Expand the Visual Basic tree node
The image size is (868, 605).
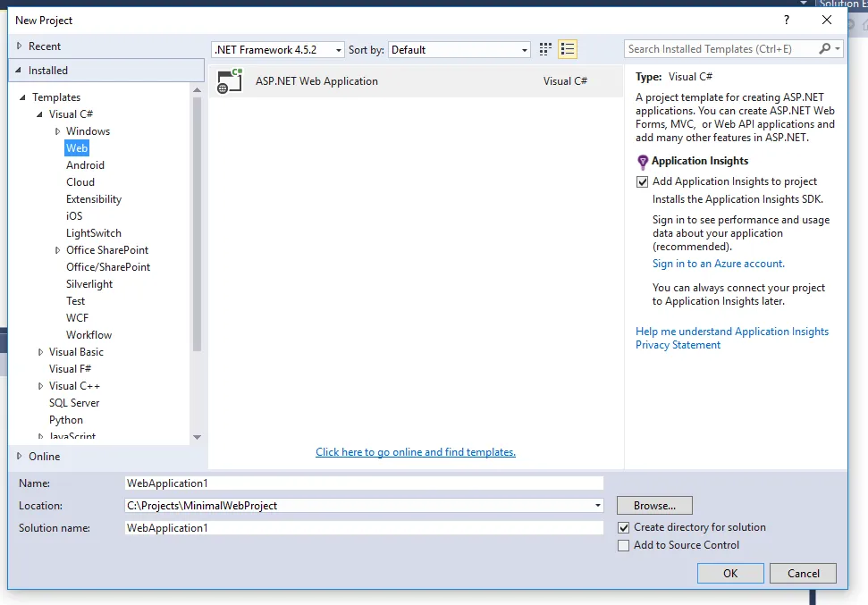(x=40, y=352)
